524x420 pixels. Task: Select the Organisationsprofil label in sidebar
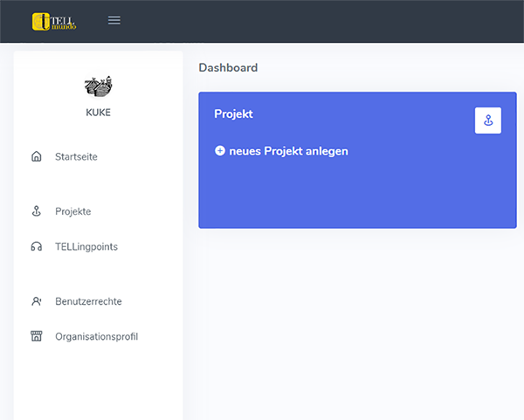[x=96, y=336]
